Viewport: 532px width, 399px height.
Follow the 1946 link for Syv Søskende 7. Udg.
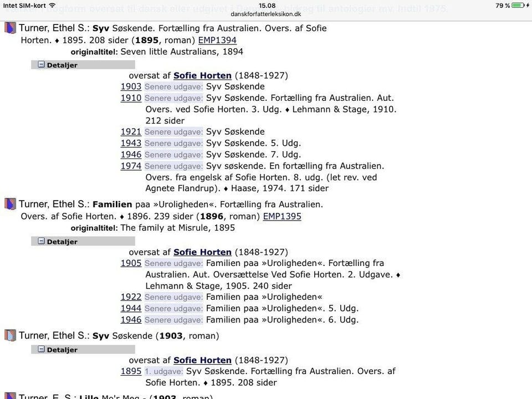131,155
